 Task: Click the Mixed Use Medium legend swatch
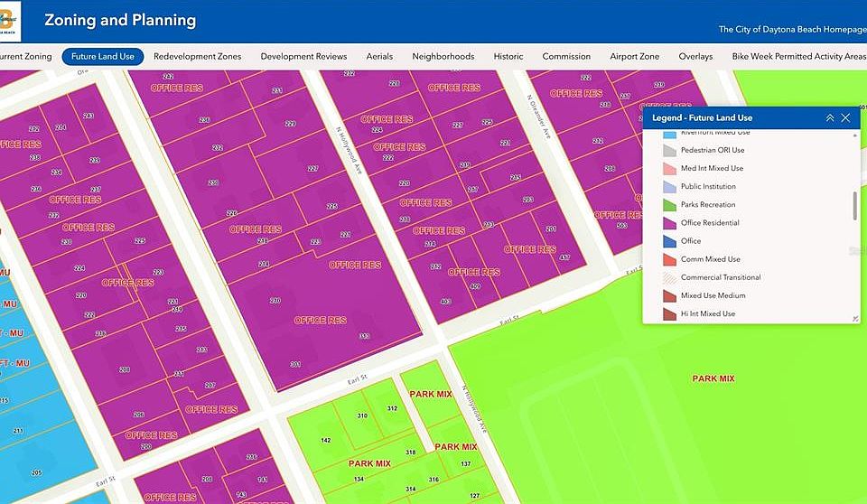click(x=669, y=296)
